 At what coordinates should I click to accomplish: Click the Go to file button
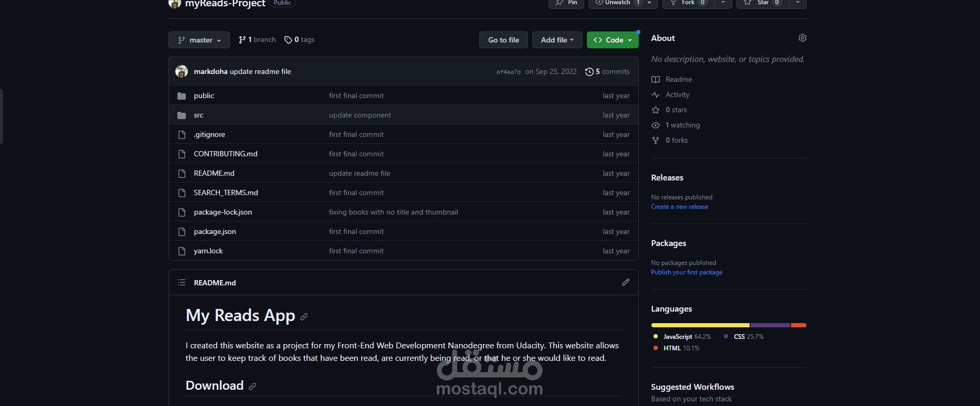click(x=503, y=40)
